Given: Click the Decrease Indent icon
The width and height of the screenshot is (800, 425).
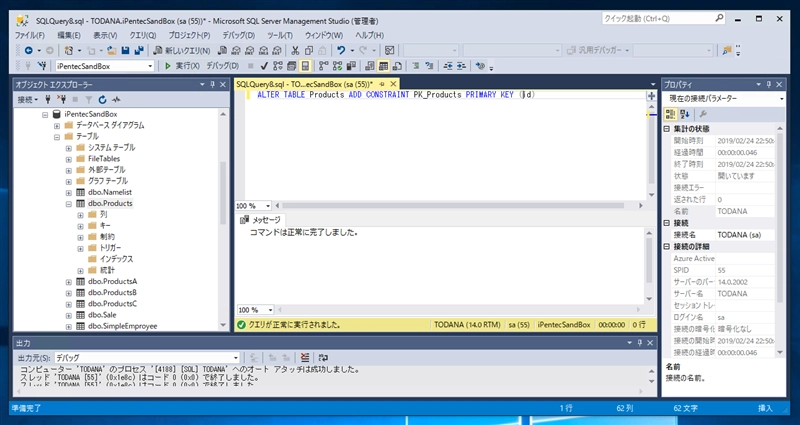Looking at the screenshot, I should tap(448, 66).
